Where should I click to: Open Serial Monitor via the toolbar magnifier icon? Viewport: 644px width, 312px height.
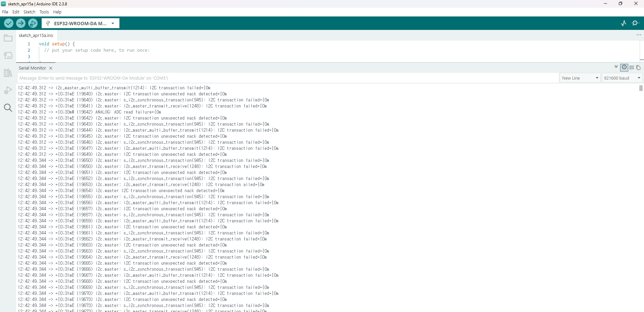point(635,23)
